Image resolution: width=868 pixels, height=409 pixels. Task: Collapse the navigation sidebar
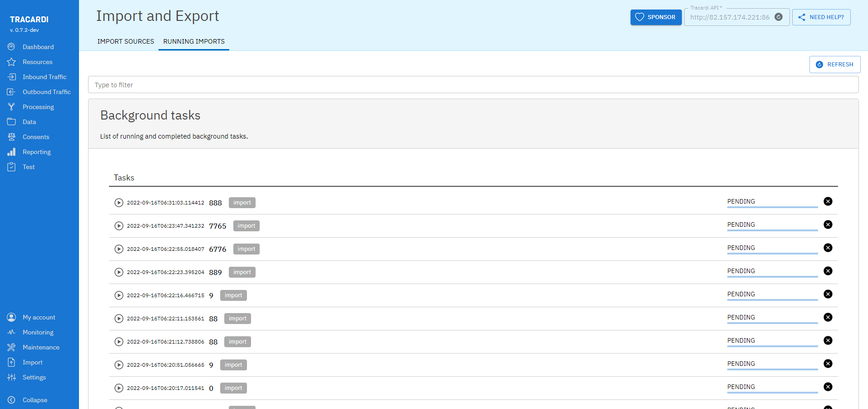pos(35,400)
